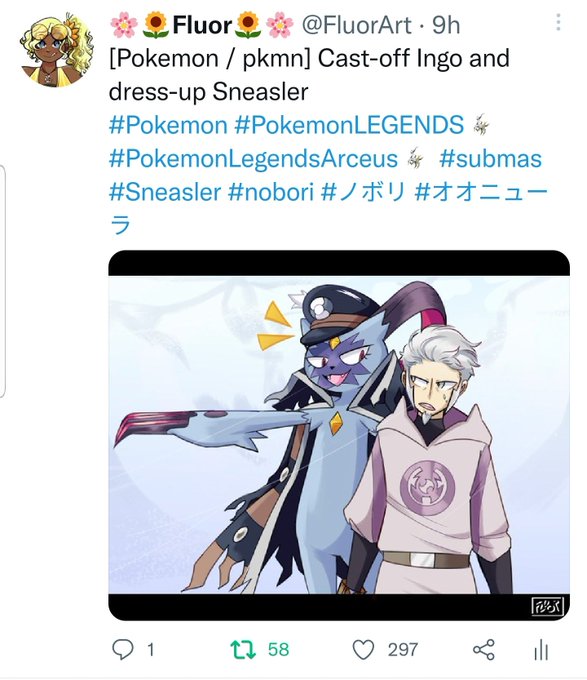Open Fluor's profile avatar
This screenshot has width=587, height=680.
(56, 50)
